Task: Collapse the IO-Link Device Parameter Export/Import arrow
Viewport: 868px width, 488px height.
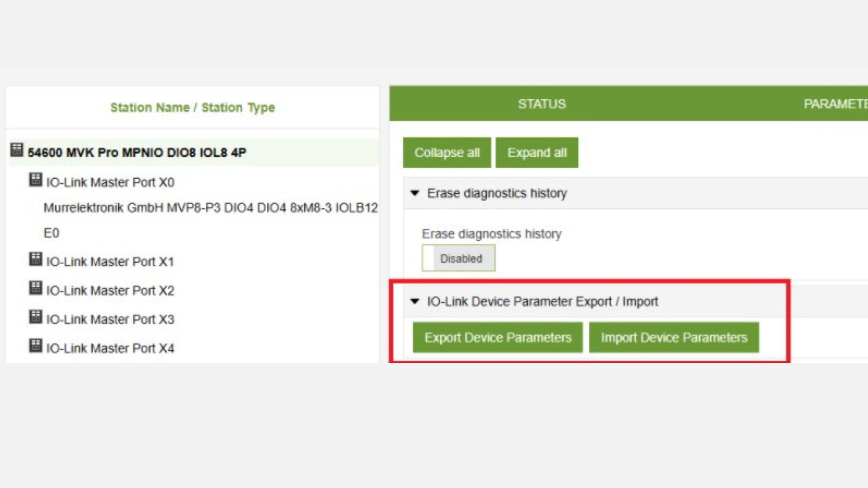Action: (415, 301)
